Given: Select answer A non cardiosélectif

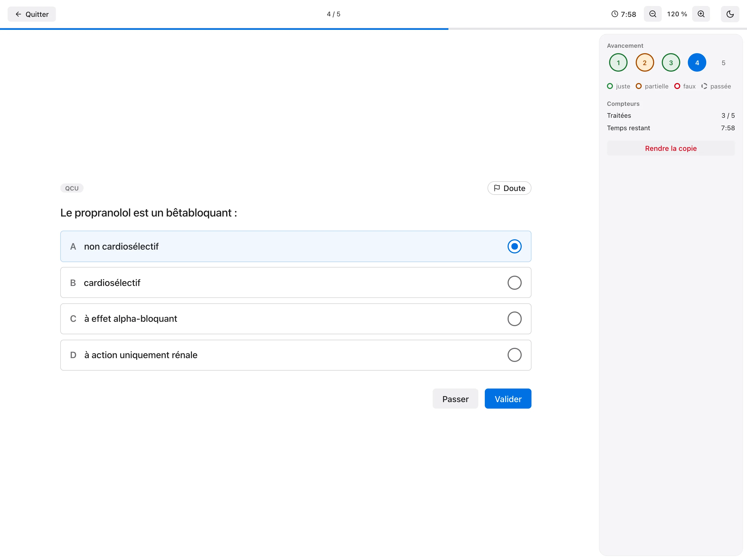Looking at the screenshot, I should [296, 246].
